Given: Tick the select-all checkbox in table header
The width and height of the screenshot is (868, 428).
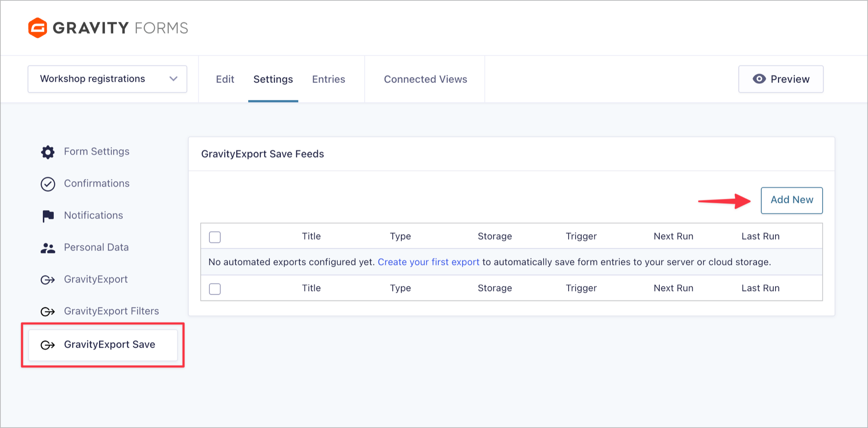Looking at the screenshot, I should point(215,237).
